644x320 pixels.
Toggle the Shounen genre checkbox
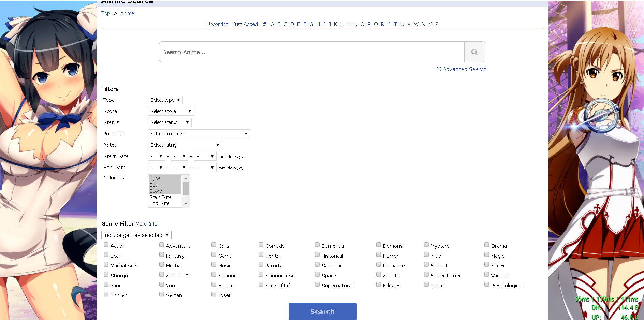click(x=214, y=275)
